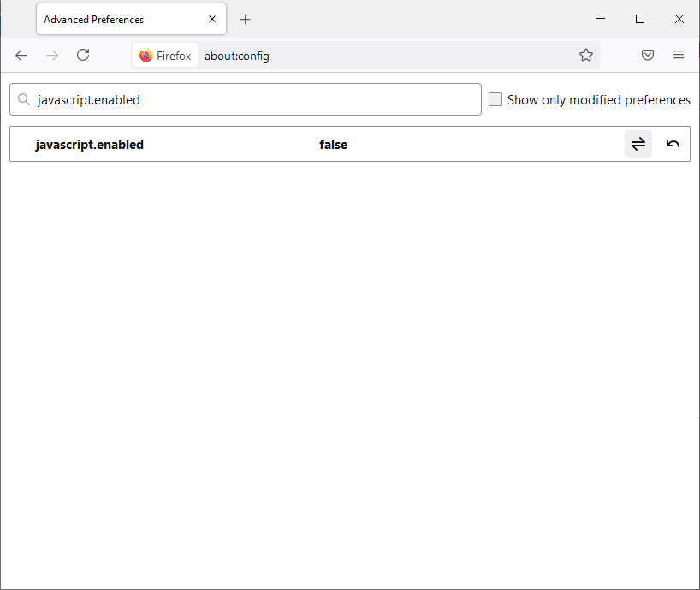
Task: Open the Firefox application menu
Action: click(679, 55)
